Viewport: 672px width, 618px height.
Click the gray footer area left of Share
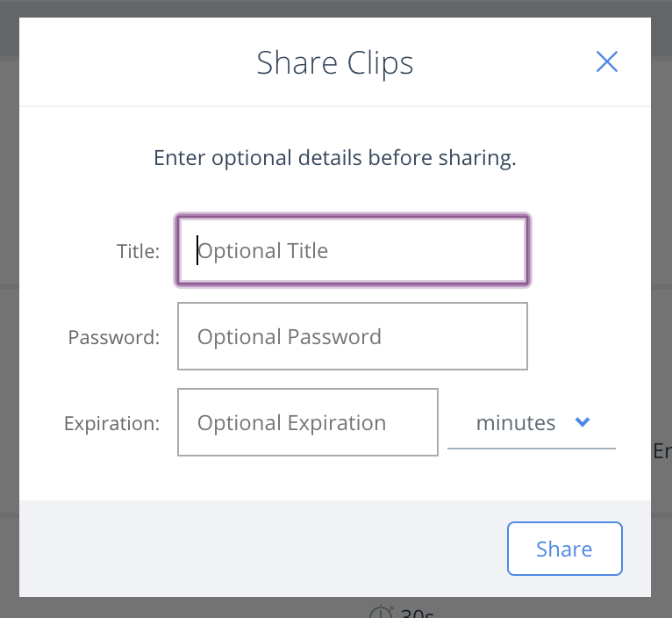(263, 549)
